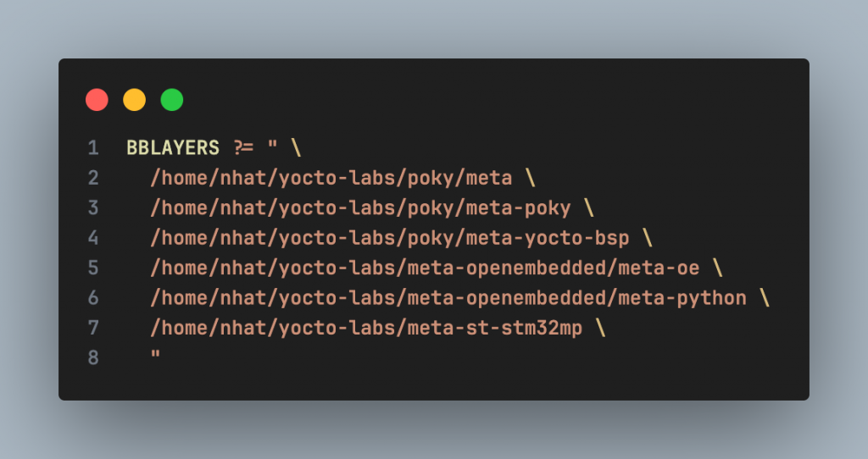This screenshot has height=459, width=868.
Task: Click the red close dot
Action: [x=97, y=100]
